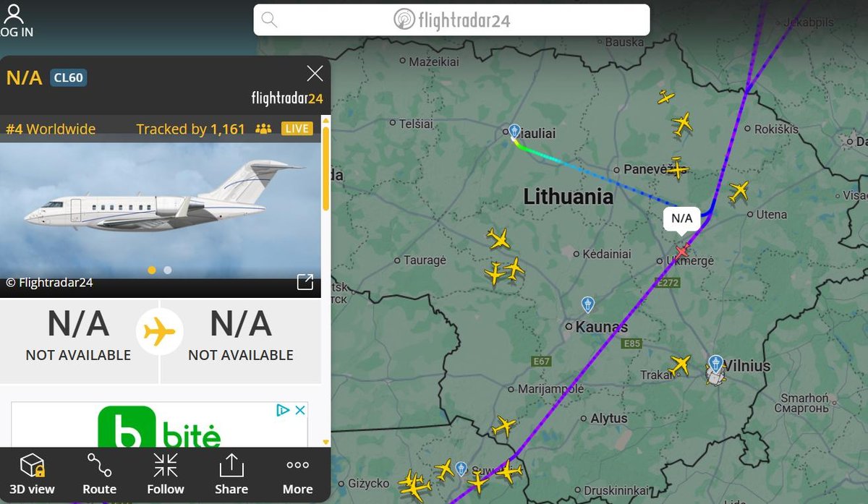Click the search bar
This screenshot has width=868, height=504.
451,20
